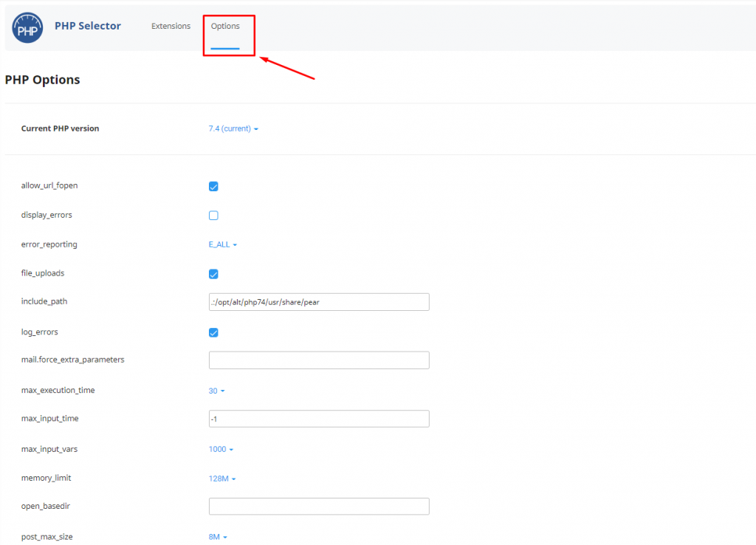Disable the allow_url_fopen checkbox

pyautogui.click(x=213, y=186)
